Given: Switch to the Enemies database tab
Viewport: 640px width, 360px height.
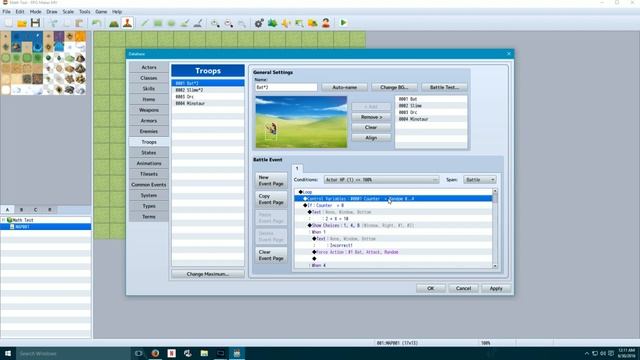Looking at the screenshot, I should tap(149, 131).
